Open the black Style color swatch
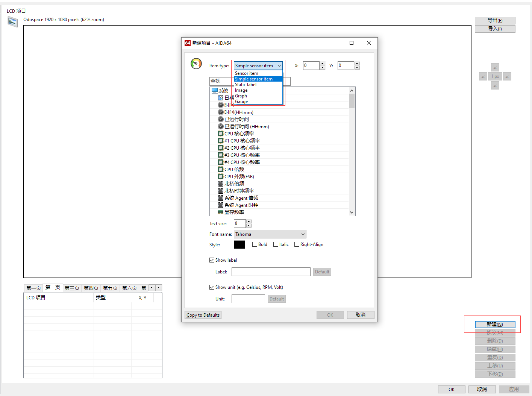Screen dimensions: 532x396 click(239, 244)
